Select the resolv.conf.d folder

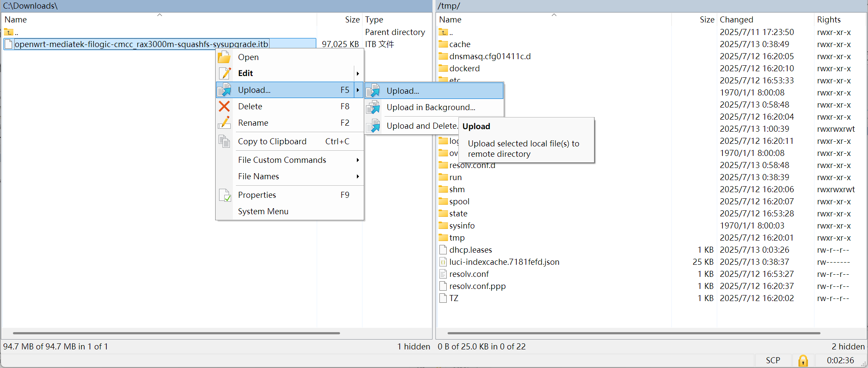point(472,165)
